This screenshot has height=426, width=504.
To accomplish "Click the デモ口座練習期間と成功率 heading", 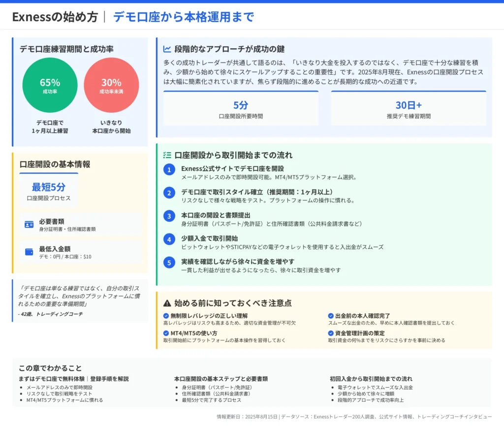I will (x=66, y=49).
